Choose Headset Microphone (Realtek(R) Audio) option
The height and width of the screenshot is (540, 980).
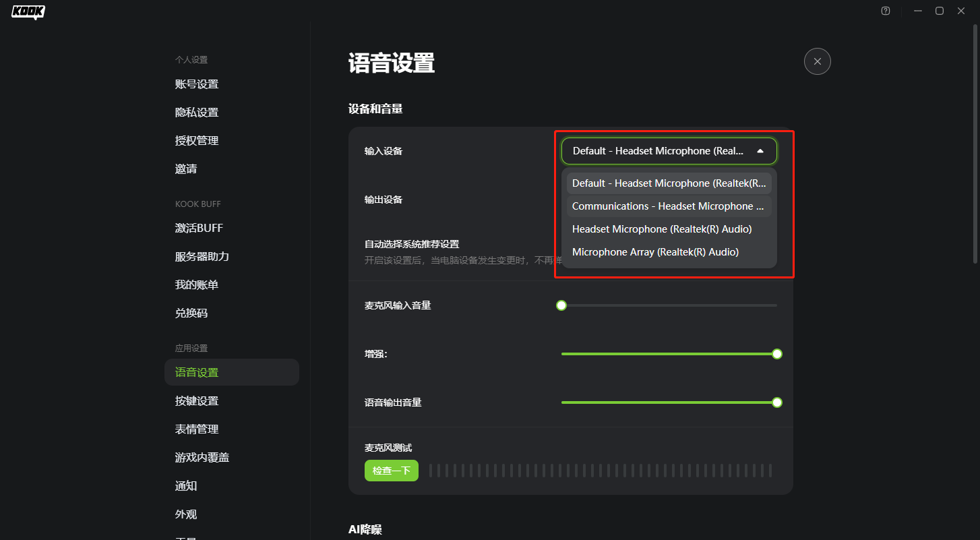(x=669, y=229)
